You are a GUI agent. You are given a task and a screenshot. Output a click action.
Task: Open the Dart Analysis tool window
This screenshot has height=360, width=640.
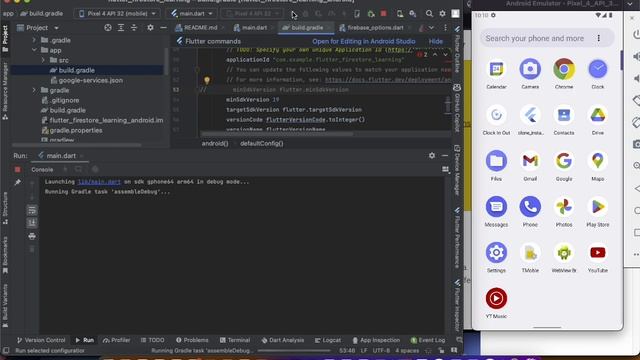pos(283,340)
